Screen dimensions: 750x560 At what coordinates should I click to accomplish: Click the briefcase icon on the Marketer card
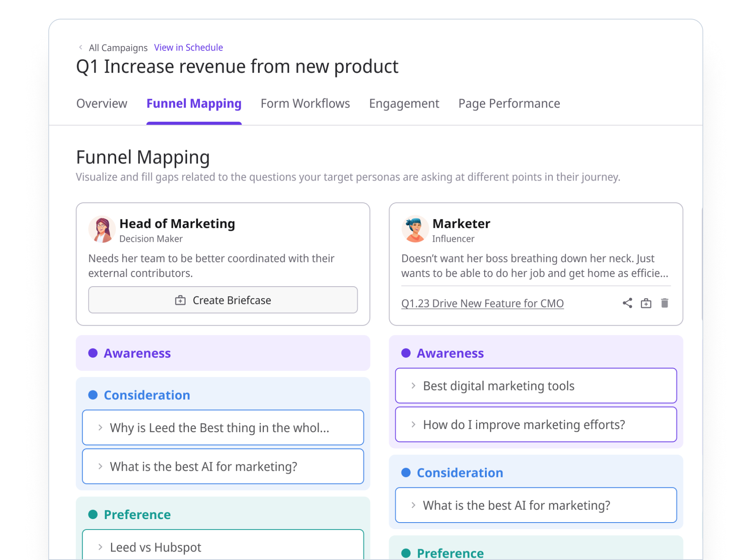[646, 303]
